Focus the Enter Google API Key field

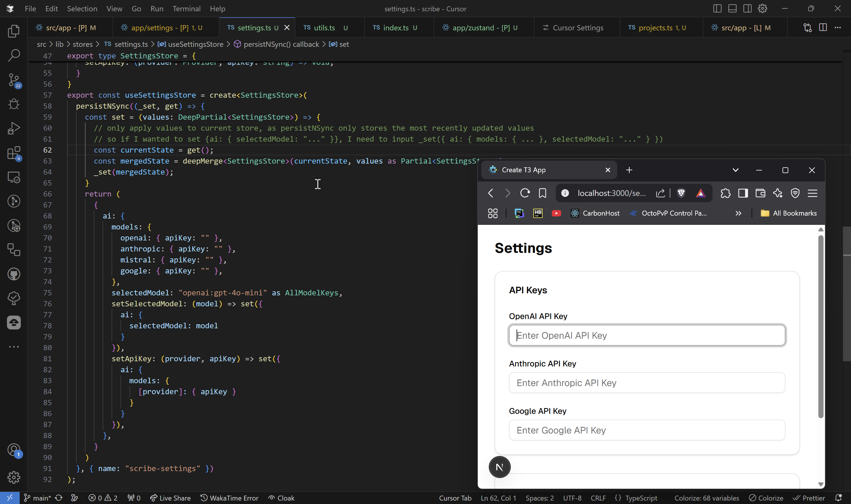(x=647, y=430)
